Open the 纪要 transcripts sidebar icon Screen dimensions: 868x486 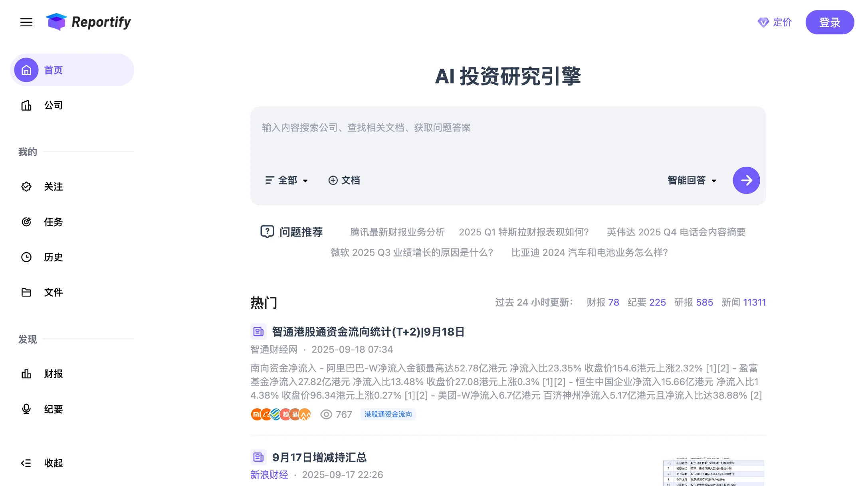tap(26, 409)
